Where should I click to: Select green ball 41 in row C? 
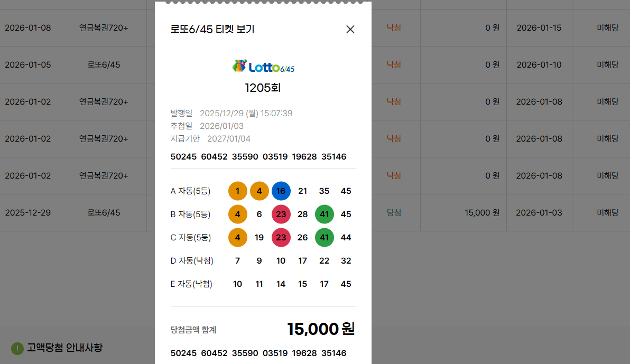click(325, 238)
